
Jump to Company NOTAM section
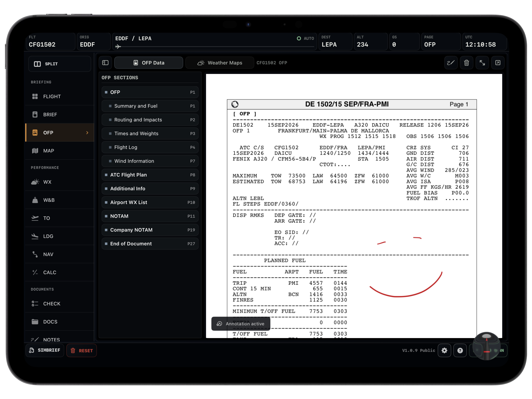150,230
